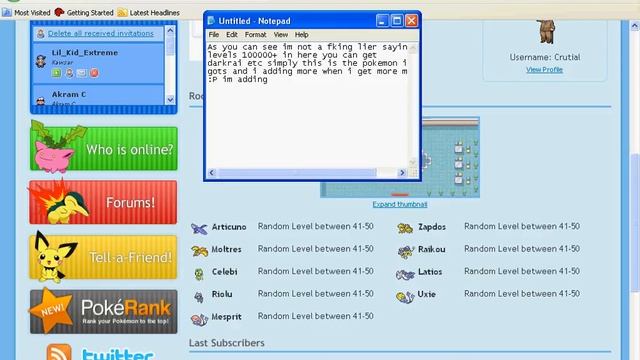Click invitations list scroll up arrow
Image resolution: width=640 pixels, height=360 pixels.
pyautogui.click(x=170, y=30)
